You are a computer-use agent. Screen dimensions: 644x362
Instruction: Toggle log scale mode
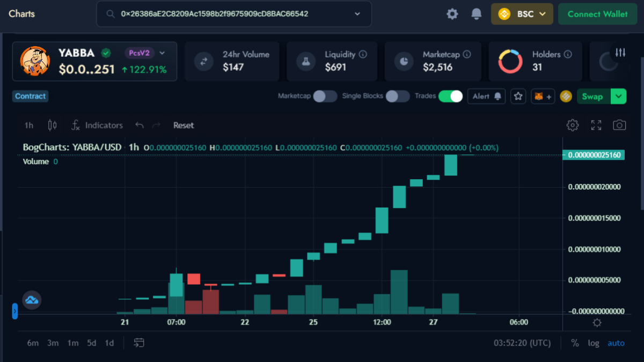tap(593, 343)
